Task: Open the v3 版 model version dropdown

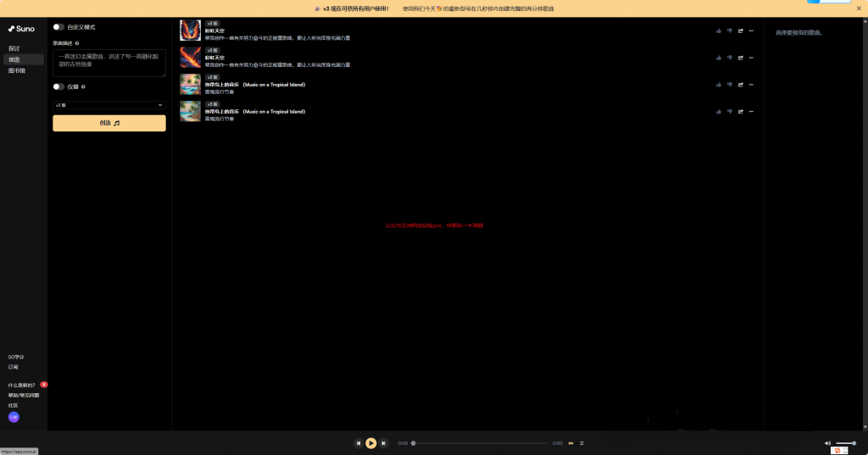Action: [108, 105]
